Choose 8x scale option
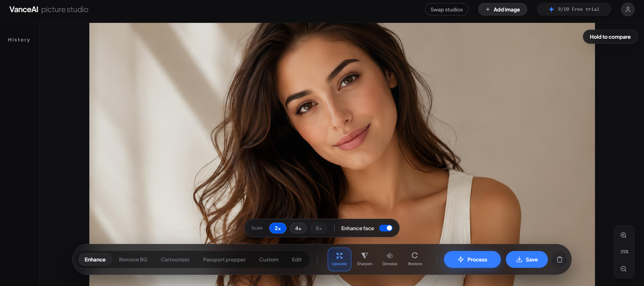 pos(319,228)
